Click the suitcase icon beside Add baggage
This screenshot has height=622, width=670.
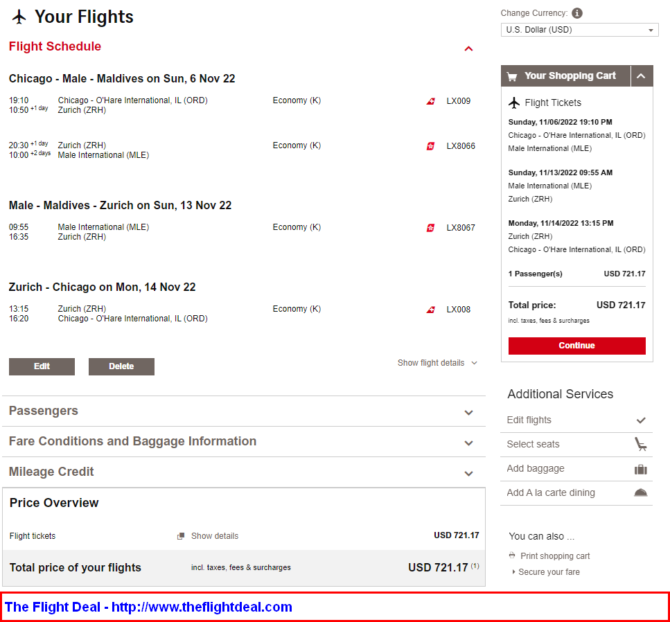point(641,469)
